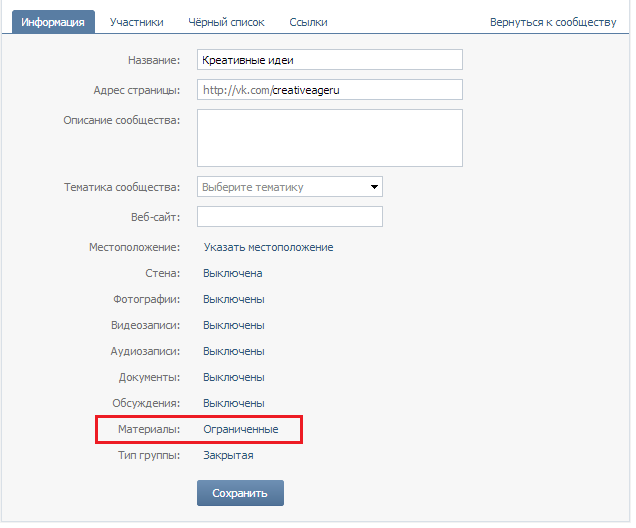Click Вернуться к сообществу link

(x=553, y=22)
